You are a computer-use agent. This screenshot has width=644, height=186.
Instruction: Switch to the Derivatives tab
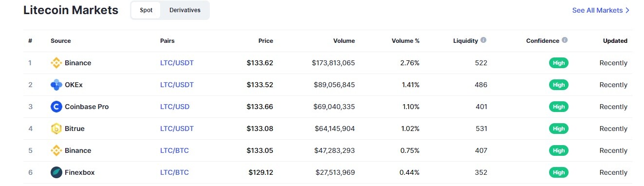(x=185, y=10)
